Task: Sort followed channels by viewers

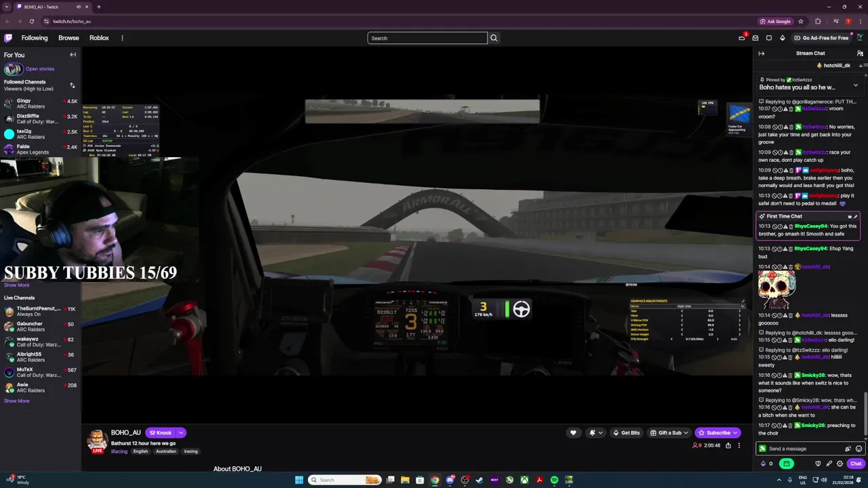Action: tap(73, 85)
